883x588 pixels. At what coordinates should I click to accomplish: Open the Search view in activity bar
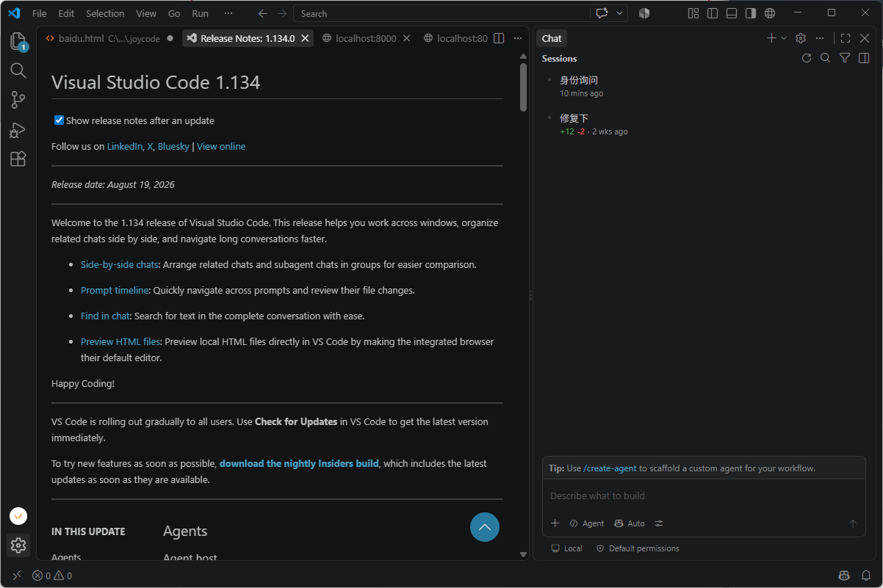tap(18, 70)
